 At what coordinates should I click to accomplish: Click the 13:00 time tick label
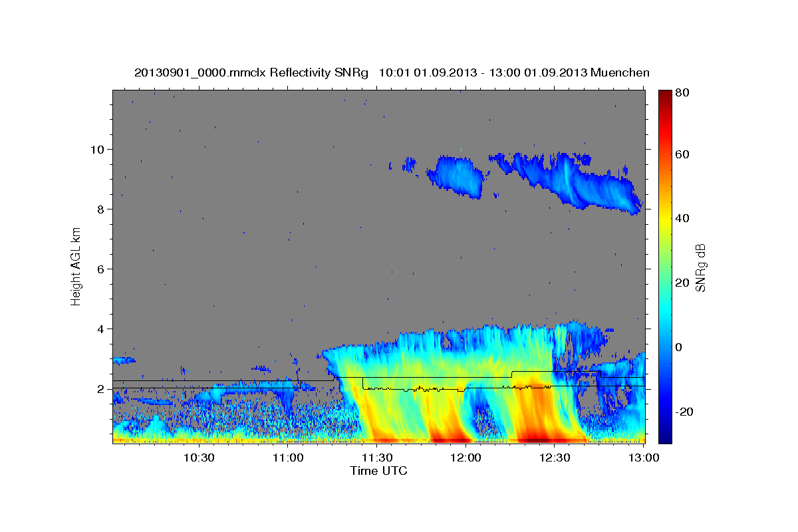(x=644, y=458)
